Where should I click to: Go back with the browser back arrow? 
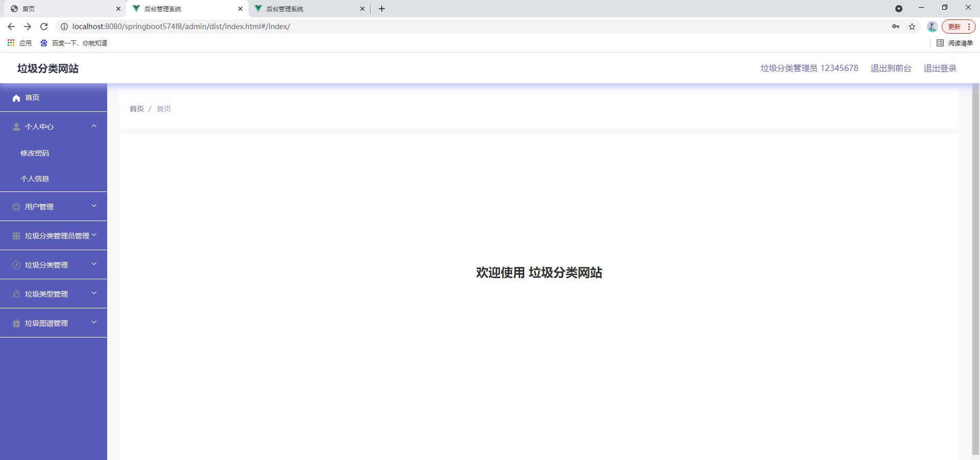point(11,27)
